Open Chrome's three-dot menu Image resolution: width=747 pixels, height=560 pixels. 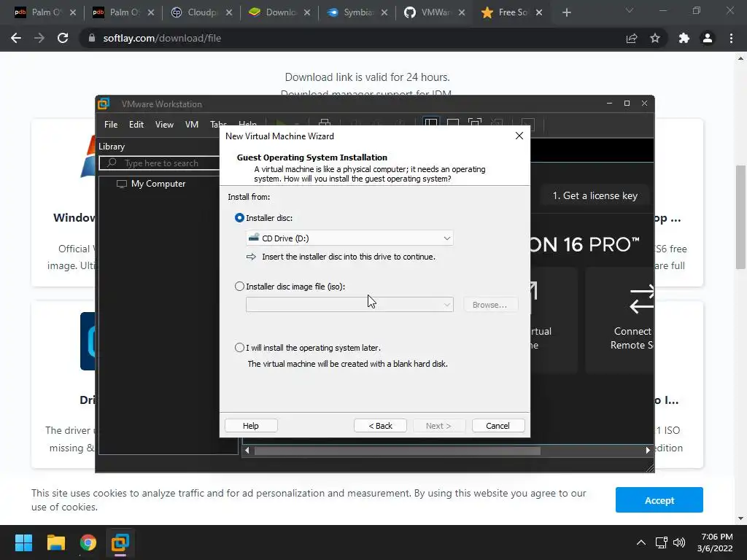tap(731, 38)
